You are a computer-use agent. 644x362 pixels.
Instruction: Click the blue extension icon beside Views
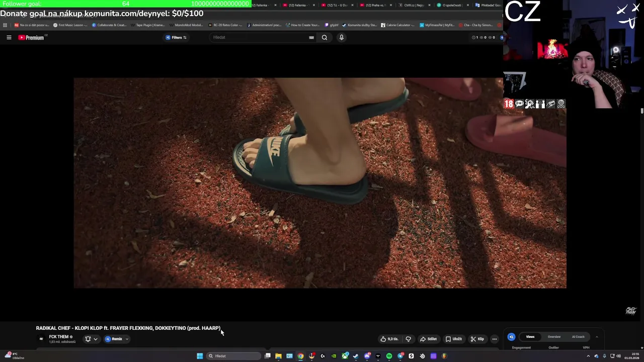click(x=511, y=337)
